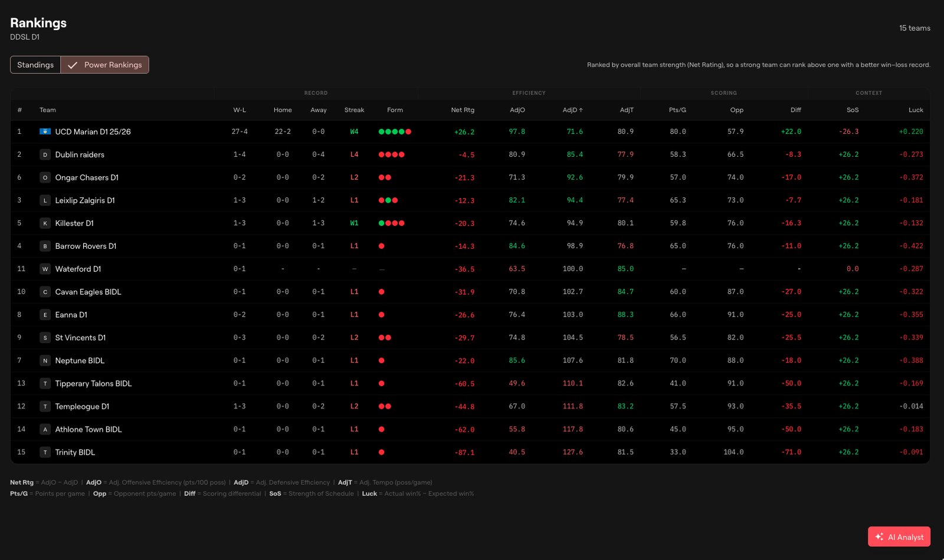Viewport: 944px width, 560px height.
Task: Sort table by SoS column
Action: (853, 110)
